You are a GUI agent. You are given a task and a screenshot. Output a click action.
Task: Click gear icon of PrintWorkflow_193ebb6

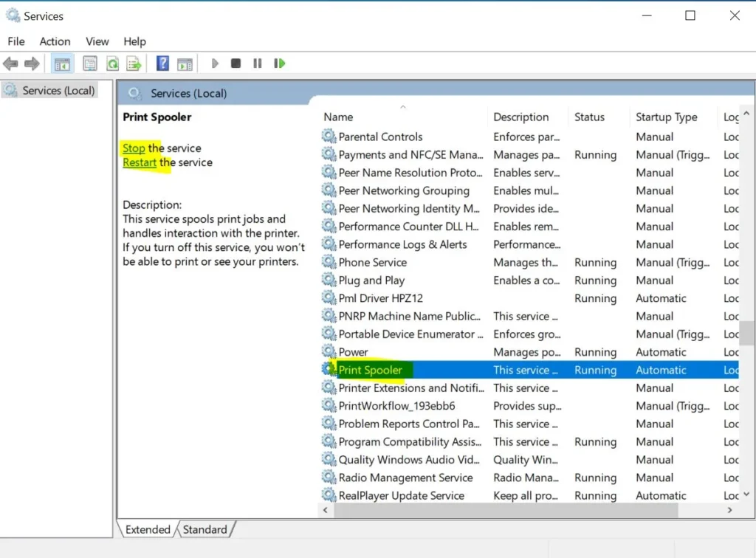(x=329, y=406)
